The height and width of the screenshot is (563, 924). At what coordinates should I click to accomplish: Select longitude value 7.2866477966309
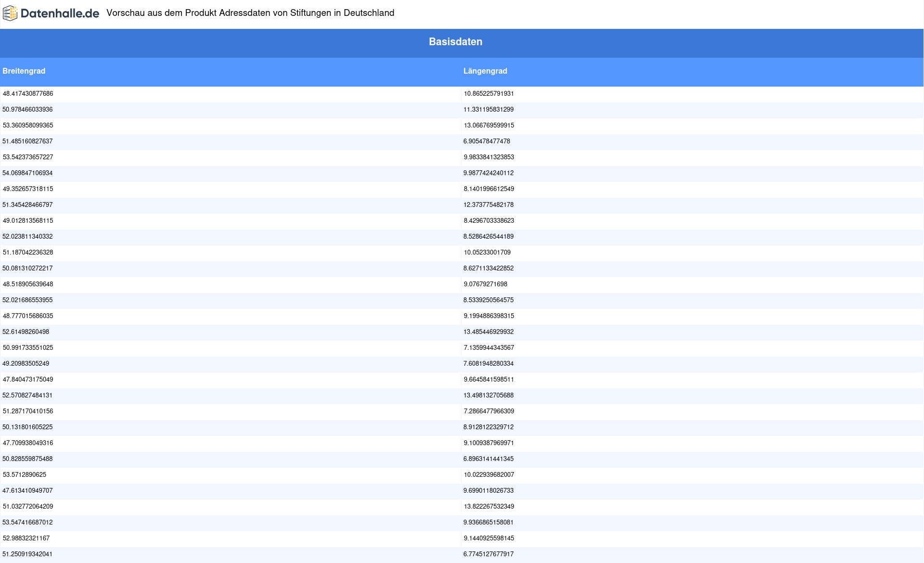(489, 411)
